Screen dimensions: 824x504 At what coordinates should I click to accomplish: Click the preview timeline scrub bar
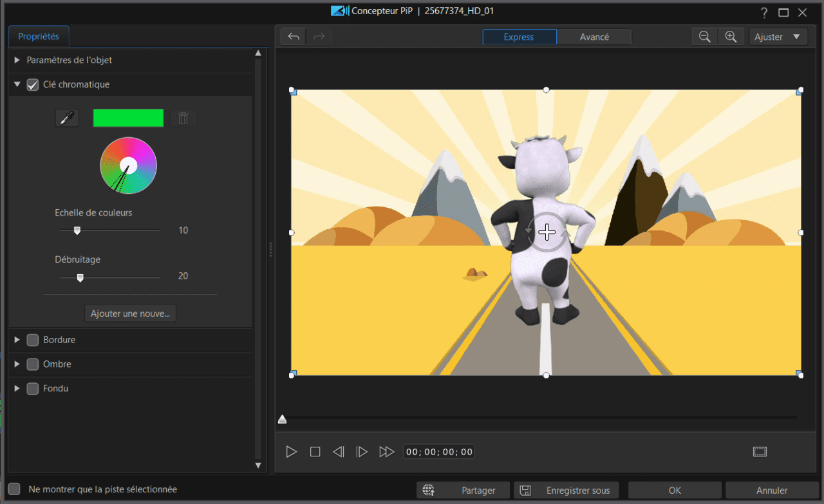539,417
